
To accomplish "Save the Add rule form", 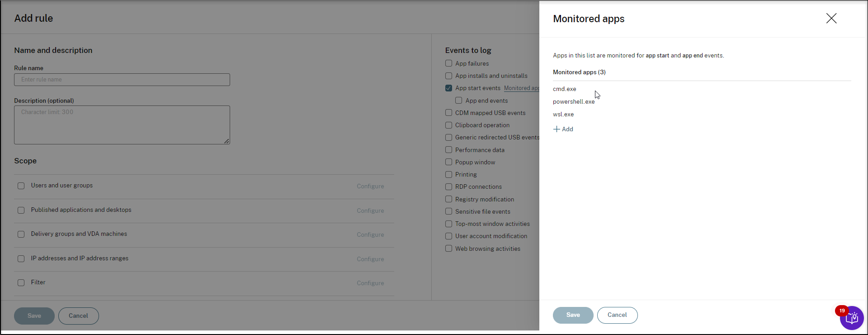I will 34,316.
